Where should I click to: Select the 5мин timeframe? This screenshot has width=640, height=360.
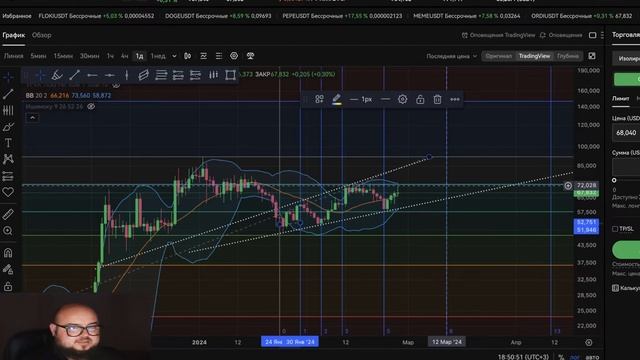point(38,56)
